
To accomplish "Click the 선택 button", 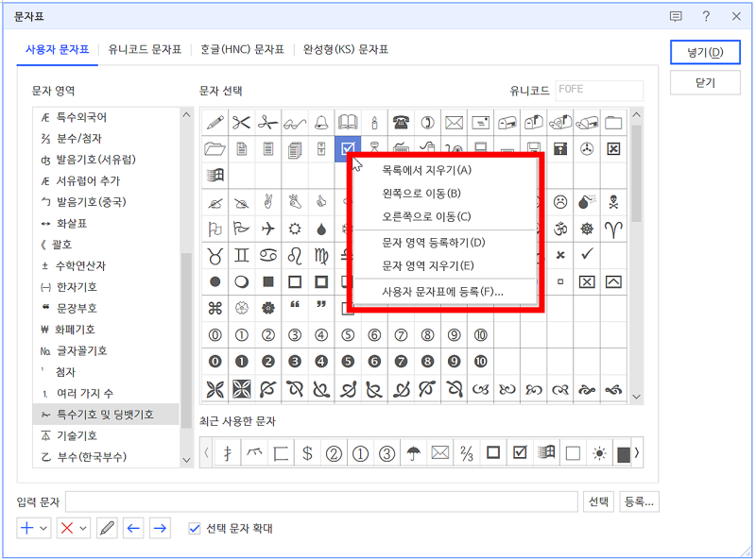I will 598,501.
